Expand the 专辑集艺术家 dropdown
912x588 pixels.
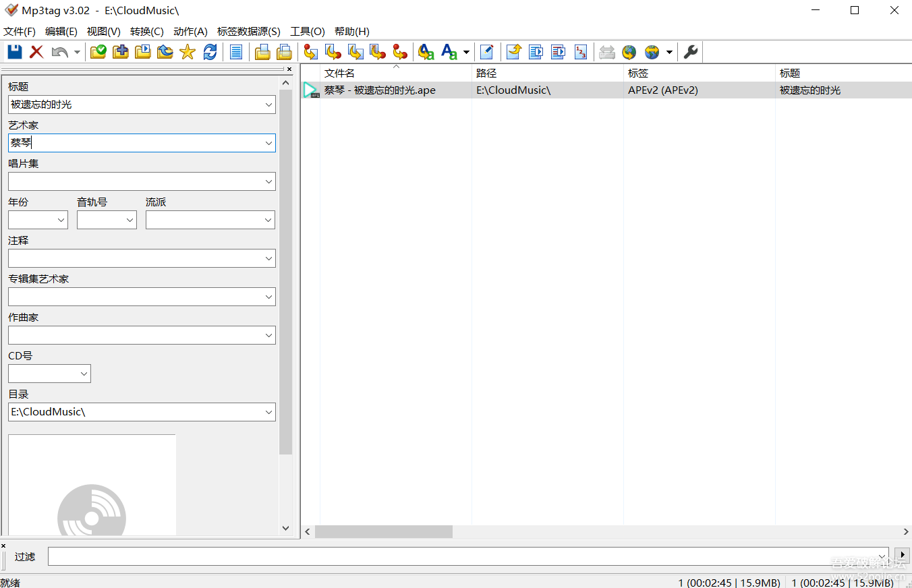tap(268, 297)
